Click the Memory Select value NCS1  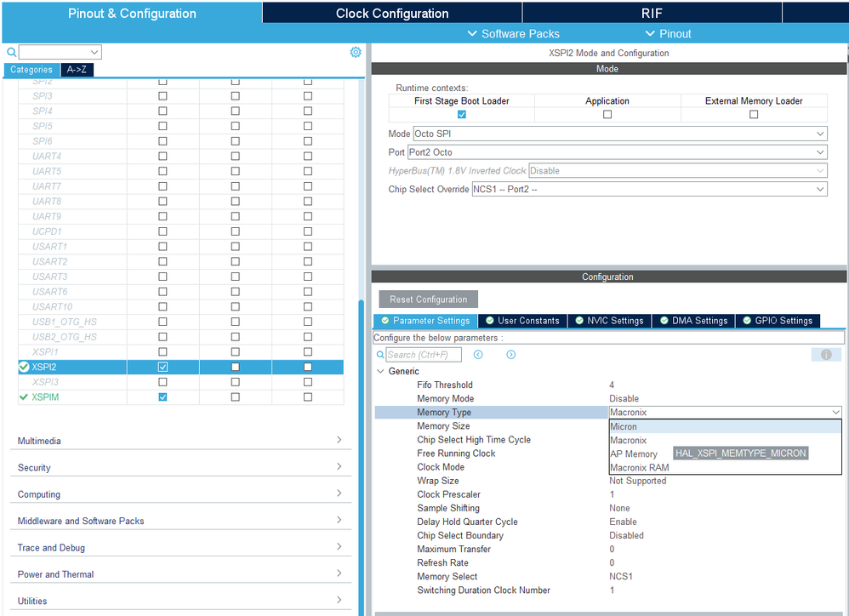click(x=620, y=577)
